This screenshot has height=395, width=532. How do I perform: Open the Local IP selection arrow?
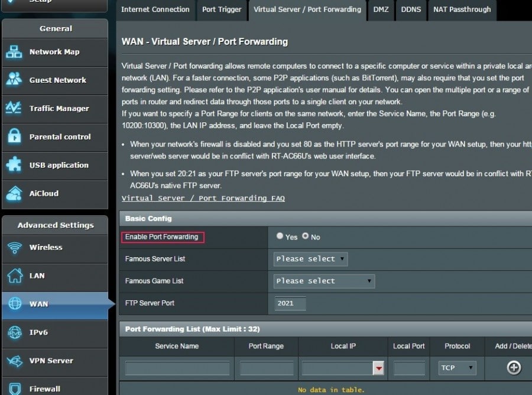tap(378, 368)
